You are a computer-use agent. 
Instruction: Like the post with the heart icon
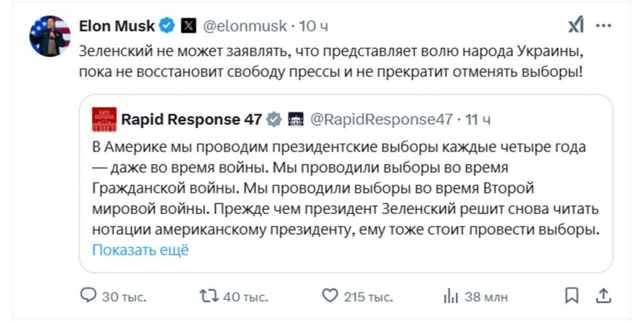pos(329,296)
